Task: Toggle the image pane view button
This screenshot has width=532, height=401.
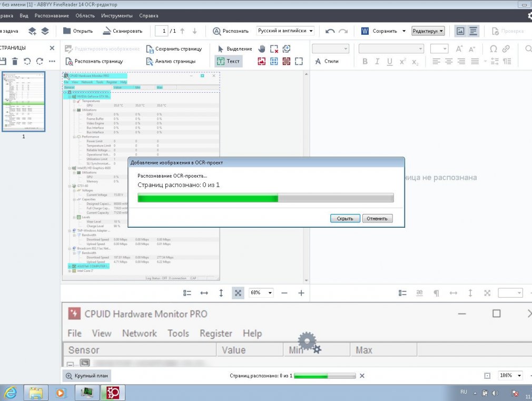Action: click(460, 31)
